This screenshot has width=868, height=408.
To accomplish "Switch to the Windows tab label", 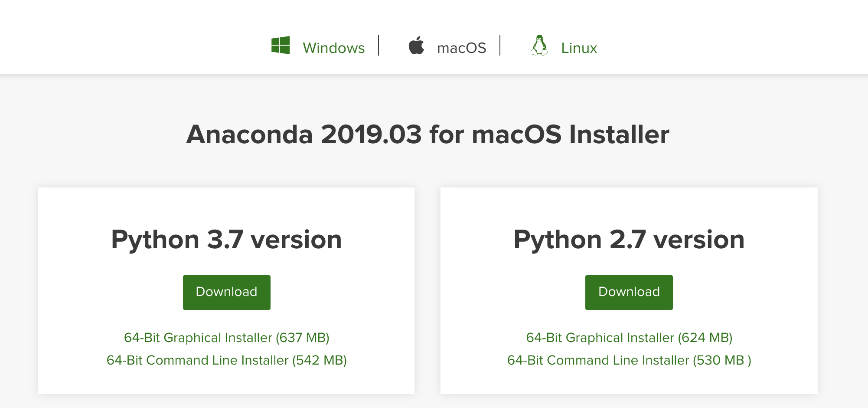I will (333, 48).
